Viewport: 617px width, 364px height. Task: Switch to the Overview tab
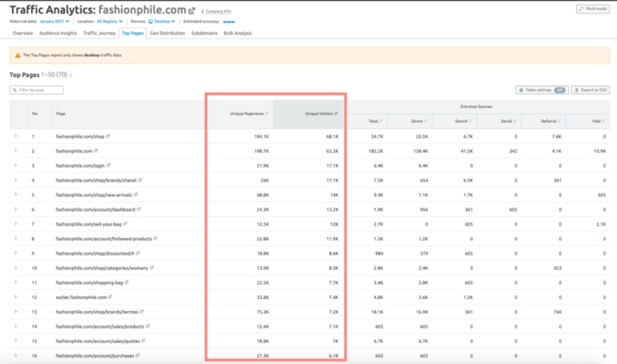click(22, 33)
